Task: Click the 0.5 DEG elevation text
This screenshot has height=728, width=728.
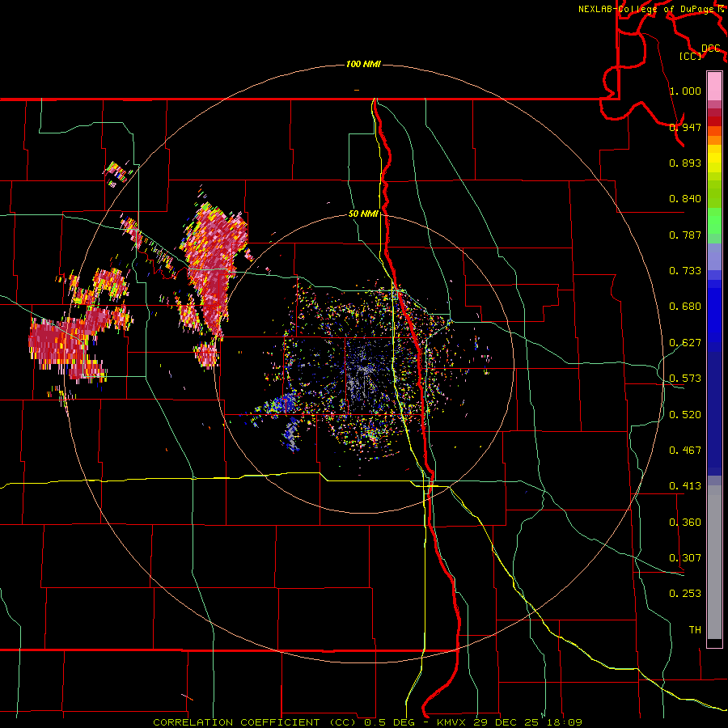Action: click(389, 722)
